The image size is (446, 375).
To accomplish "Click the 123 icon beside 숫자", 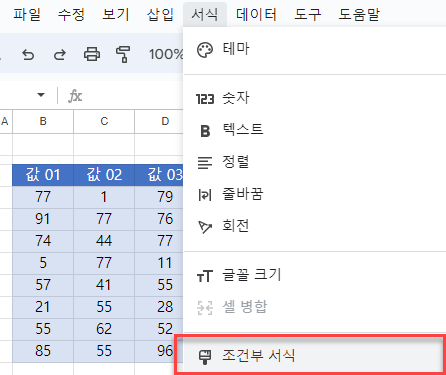I will (x=205, y=99).
